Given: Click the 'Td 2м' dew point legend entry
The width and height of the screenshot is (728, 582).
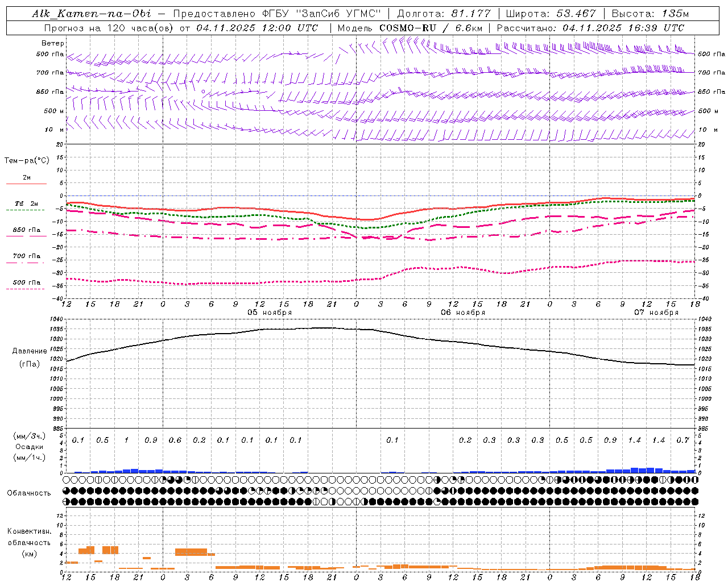Looking at the screenshot, I should tap(26, 203).
